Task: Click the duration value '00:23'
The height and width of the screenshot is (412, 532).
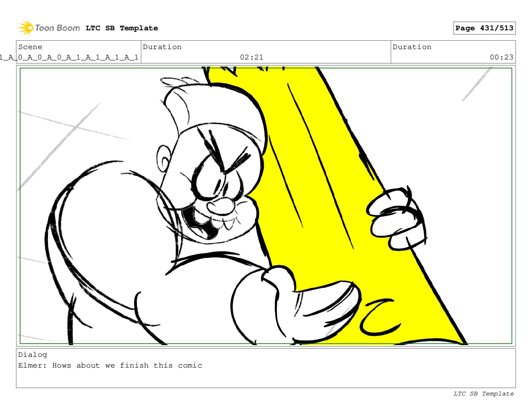Action: [501, 58]
